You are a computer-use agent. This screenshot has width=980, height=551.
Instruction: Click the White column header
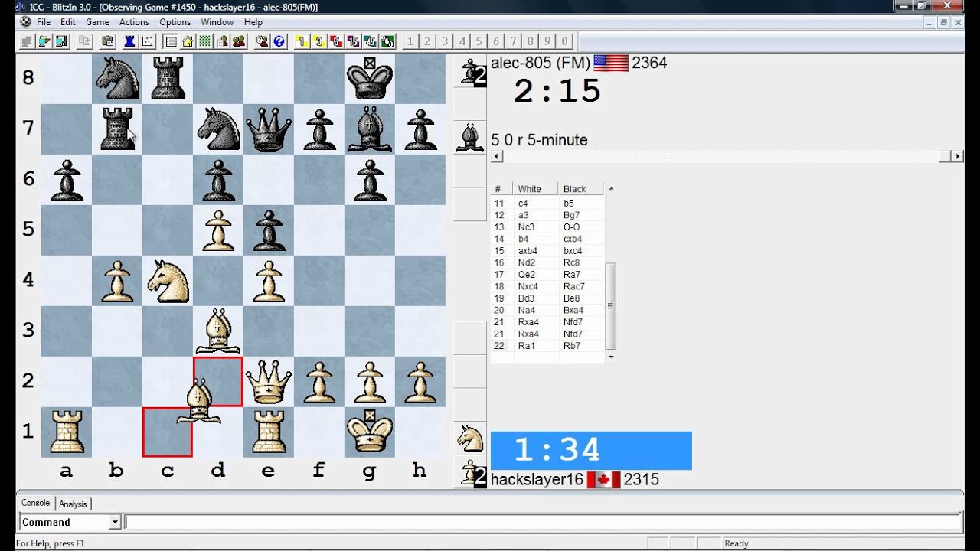(x=537, y=189)
